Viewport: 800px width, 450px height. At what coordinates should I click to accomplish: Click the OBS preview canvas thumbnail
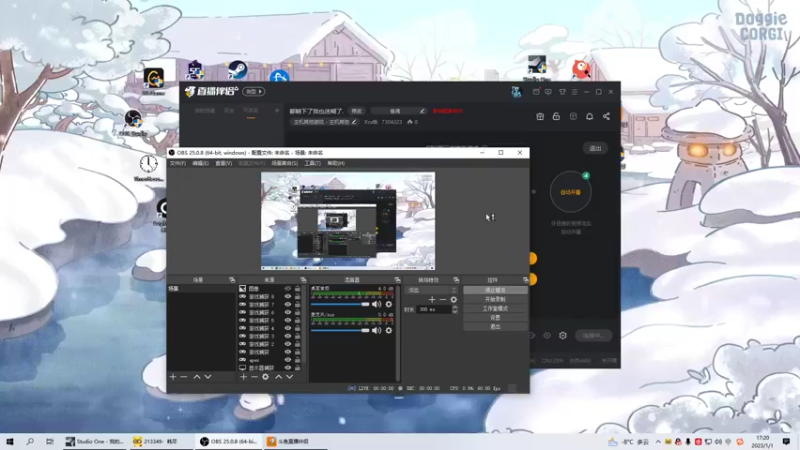[348, 221]
